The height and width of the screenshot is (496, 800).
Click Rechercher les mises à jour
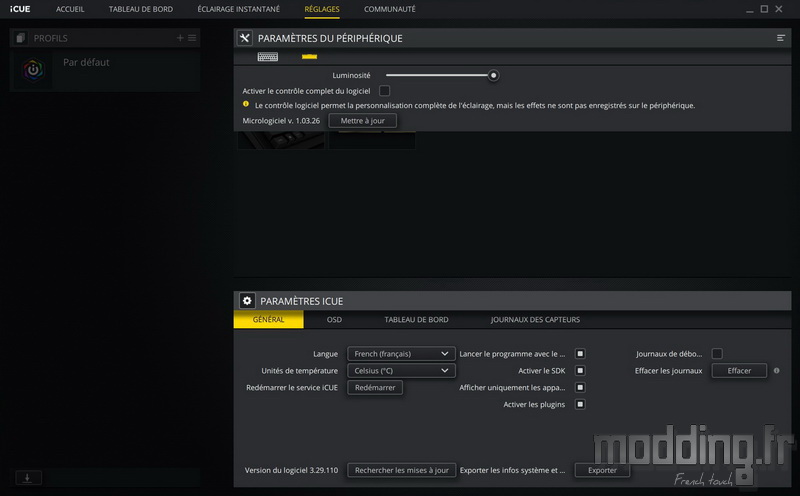(x=402, y=470)
